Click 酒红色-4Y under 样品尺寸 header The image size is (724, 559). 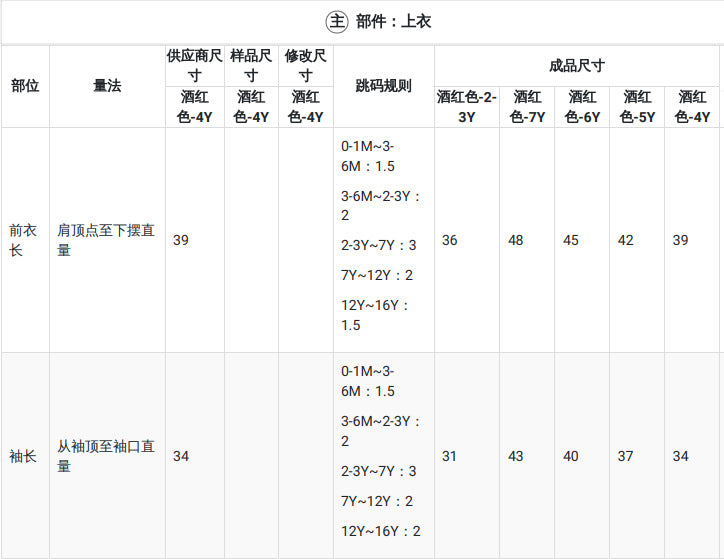[x=251, y=107]
